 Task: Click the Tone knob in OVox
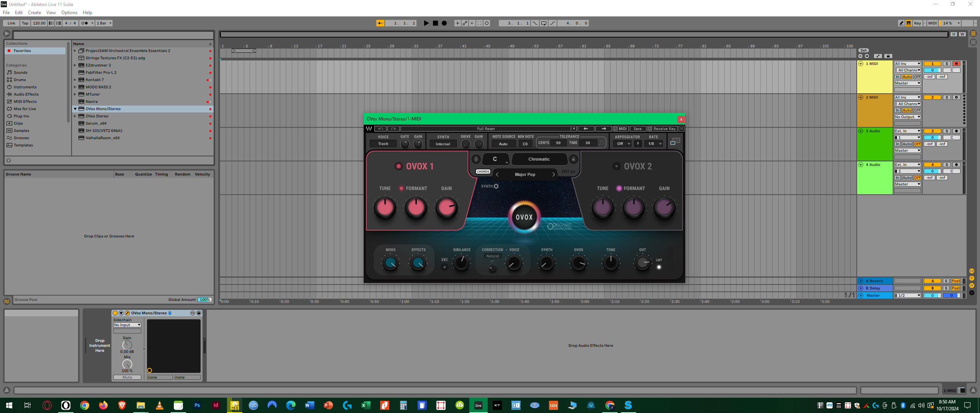pos(611,263)
